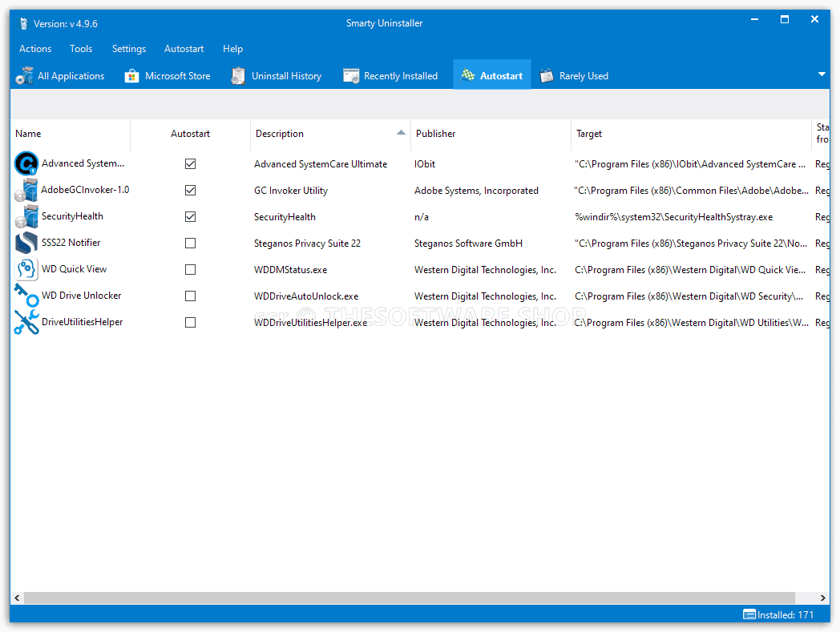Open the Tools menu

[x=81, y=49]
